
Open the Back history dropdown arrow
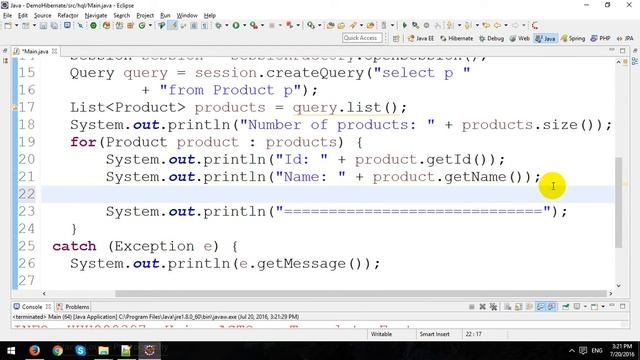tap(506, 25)
